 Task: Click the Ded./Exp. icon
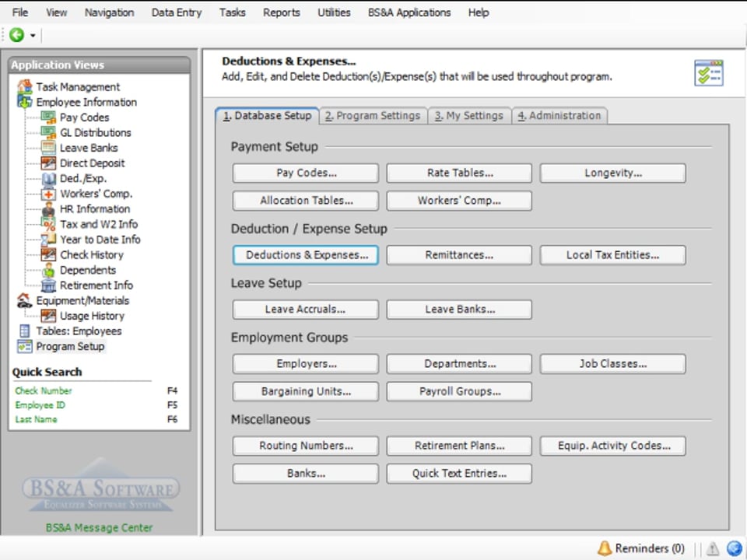click(48, 178)
